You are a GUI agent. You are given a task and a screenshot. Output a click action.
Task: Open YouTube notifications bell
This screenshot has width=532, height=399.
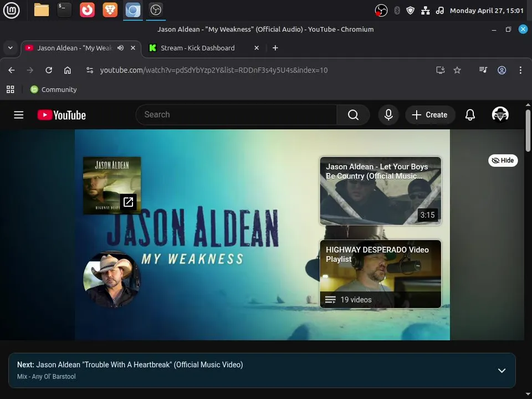pos(470,115)
